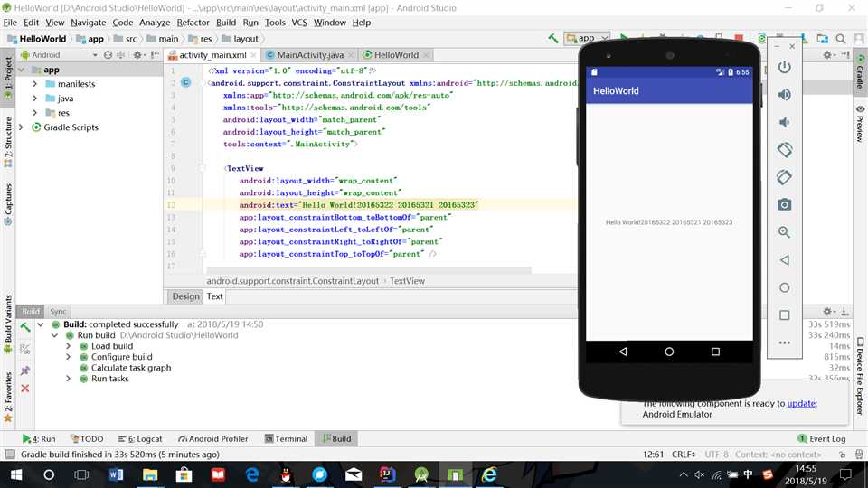Open Build panel settings gear

[x=827, y=312]
